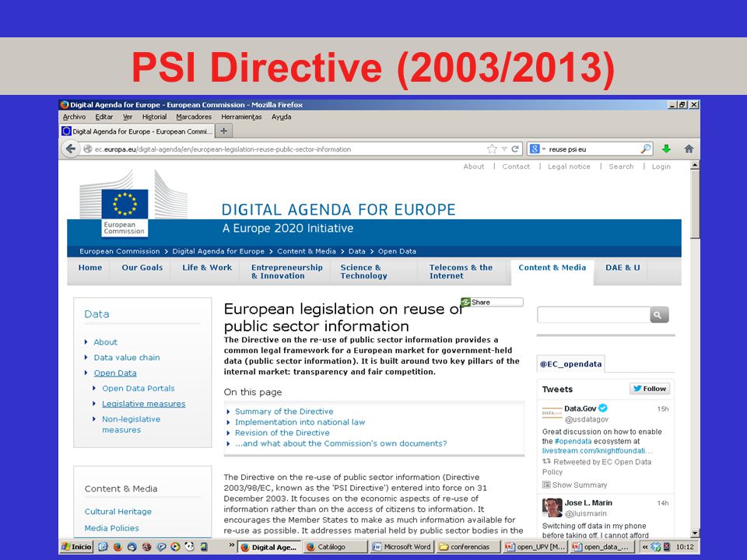Click the Search link in page header
This screenshot has width=747, height=560.
coord(621,166)
